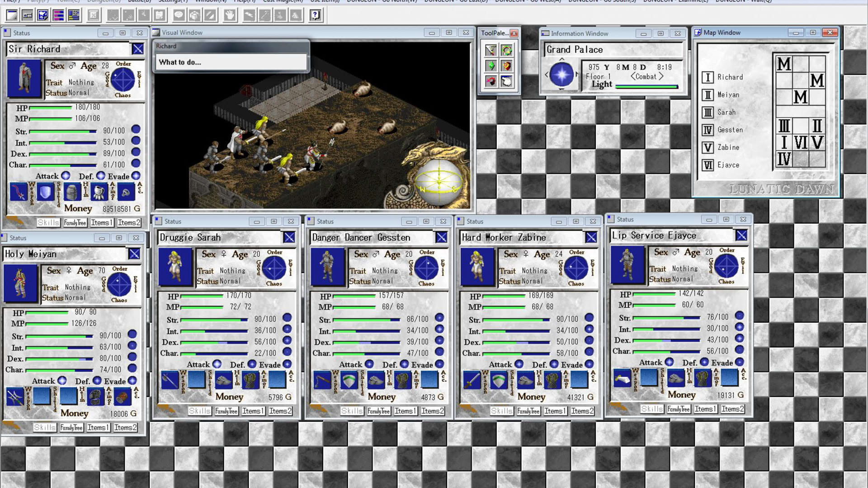Image resolution: width=868 pixels, height=488 pixels.
Task: Click the Light level bar in Information Window
Action: (x=646, y=86)
